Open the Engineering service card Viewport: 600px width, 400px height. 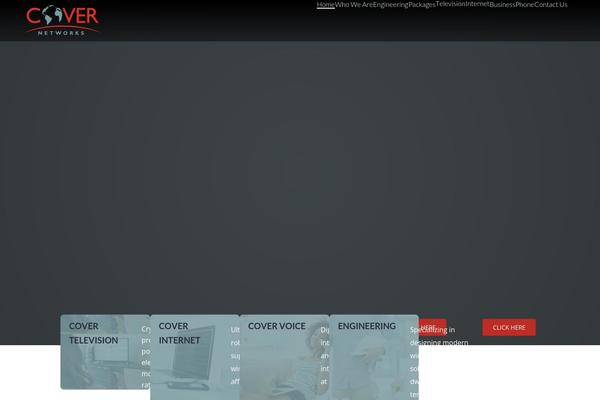pyautogui.click(x=374, y=357)
